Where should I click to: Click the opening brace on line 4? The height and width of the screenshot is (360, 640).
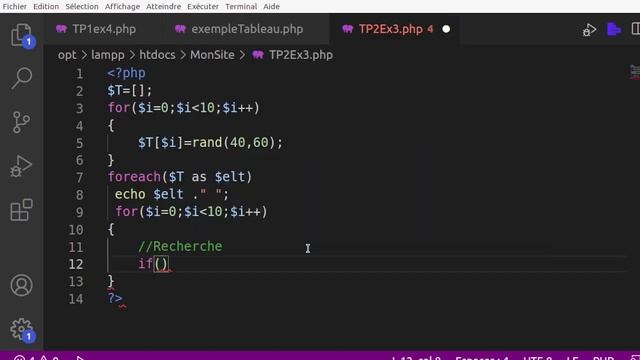[x=111, y=125]
